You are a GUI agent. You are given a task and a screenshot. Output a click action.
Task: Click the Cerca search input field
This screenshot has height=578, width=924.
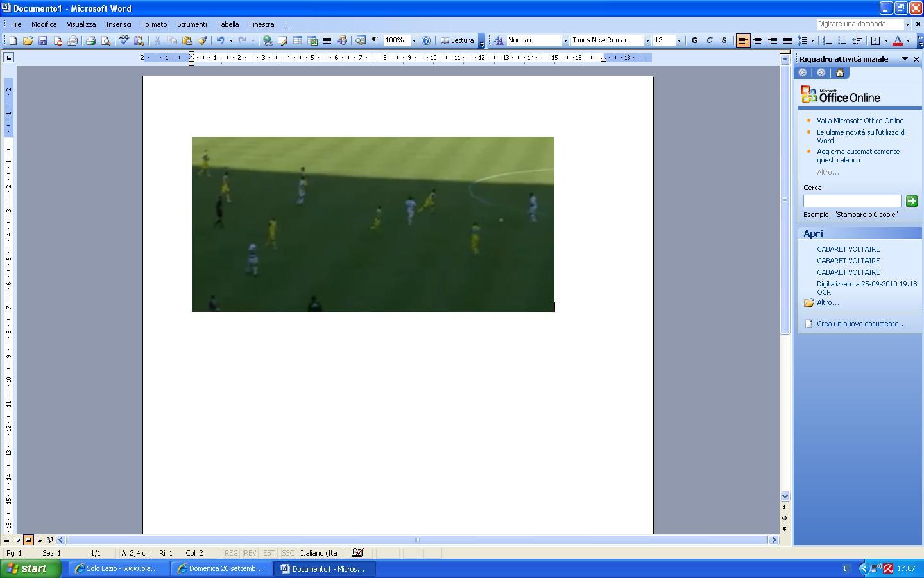852,201
